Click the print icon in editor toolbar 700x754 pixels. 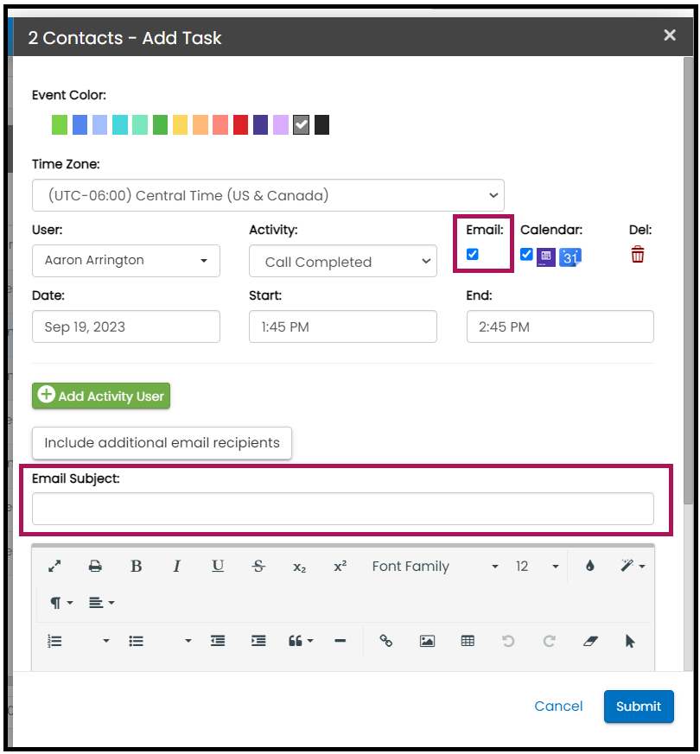(95, 567)
